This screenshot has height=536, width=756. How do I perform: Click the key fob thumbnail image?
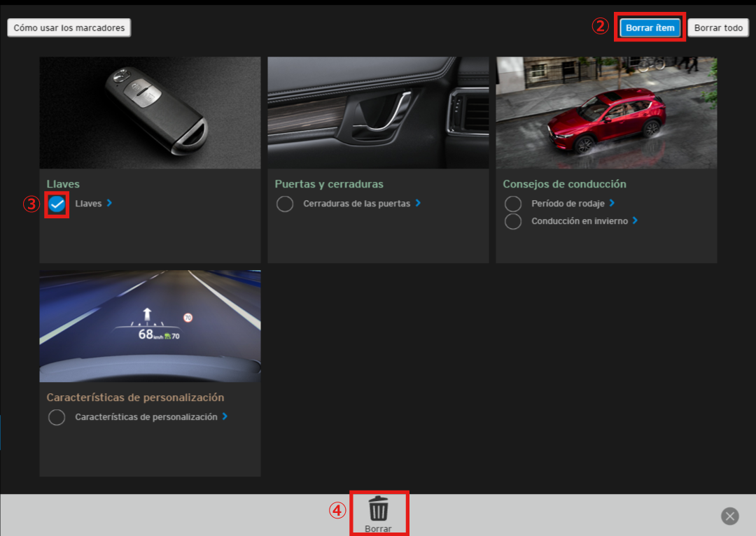point(150,113)
